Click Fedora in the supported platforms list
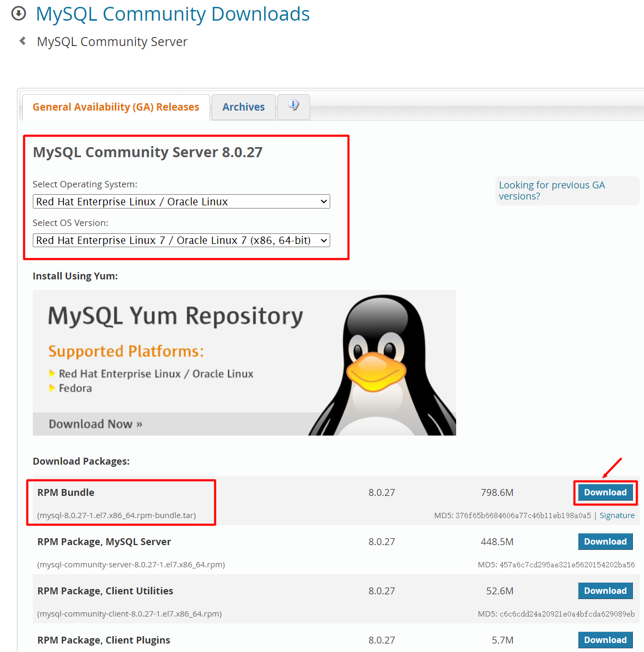The width and height of the screenshot is (644, 652). [75, 388]
